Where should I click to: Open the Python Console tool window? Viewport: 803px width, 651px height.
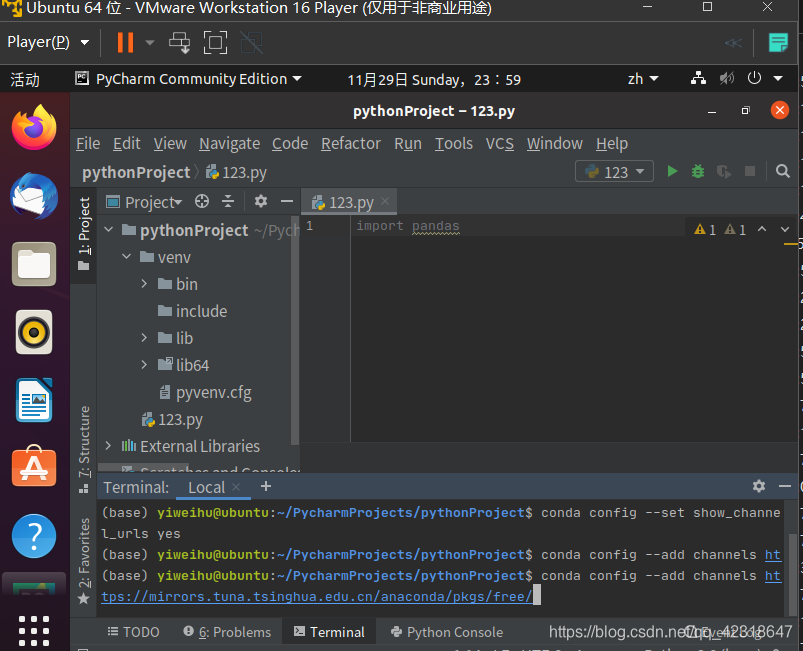pos(447,632)
